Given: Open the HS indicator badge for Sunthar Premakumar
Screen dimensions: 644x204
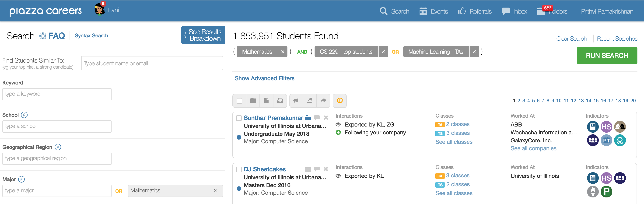Looking at the screenshot, I should coord(606,127).
